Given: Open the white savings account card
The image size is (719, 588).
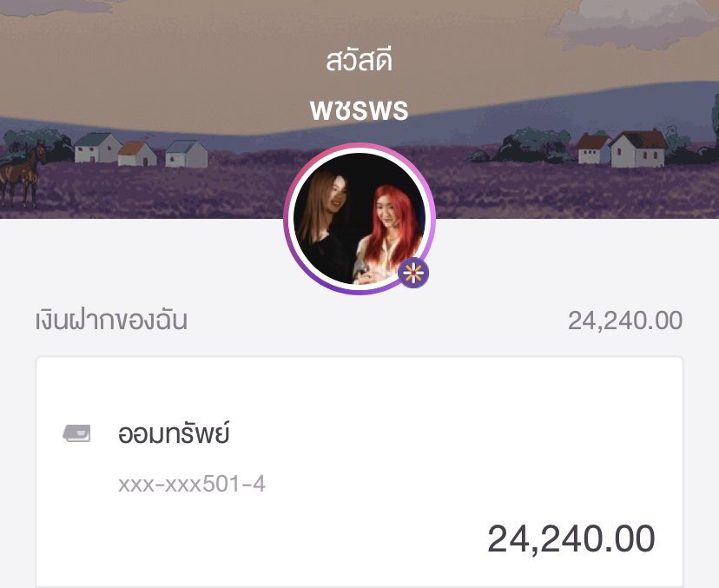Looking at the screenshot, I should pos(359,472).
